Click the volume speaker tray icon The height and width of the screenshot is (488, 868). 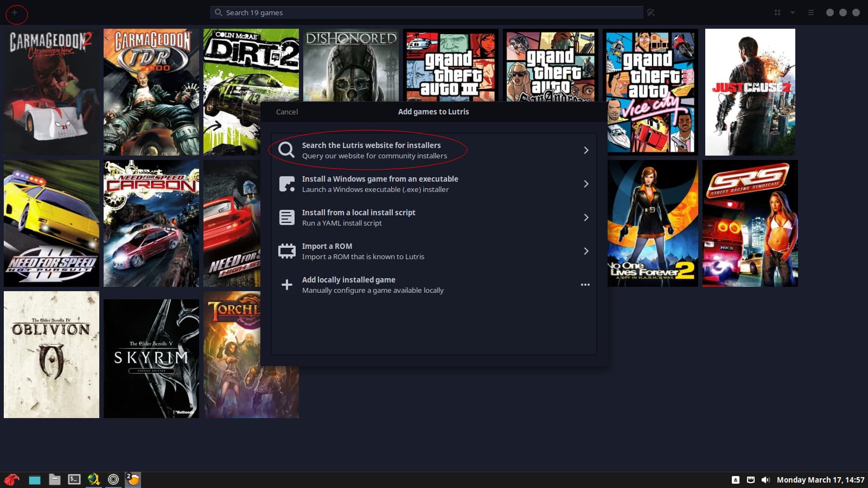coord(765,480)
